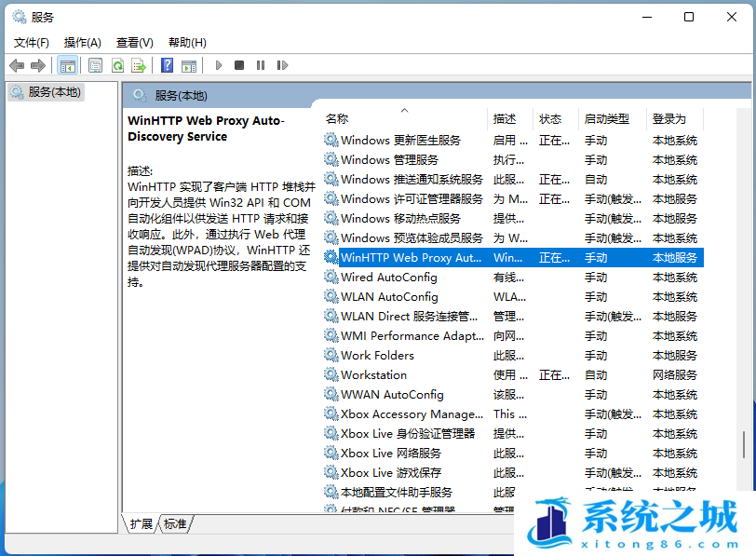Image resolution: width=756 pixels, height=556 pixels.
Task: Sort services by the 名称 column header
Action: pyautogui.click(x=337, y=119)
